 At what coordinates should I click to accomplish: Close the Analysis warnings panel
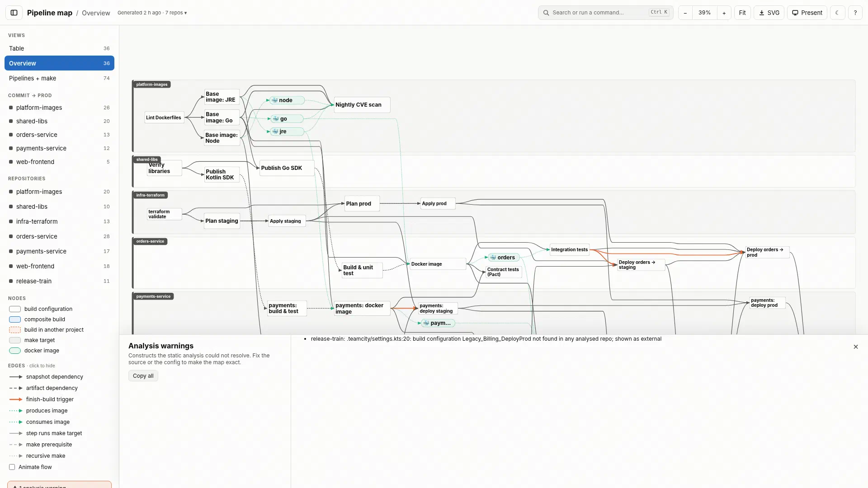(x=856, y=347)
